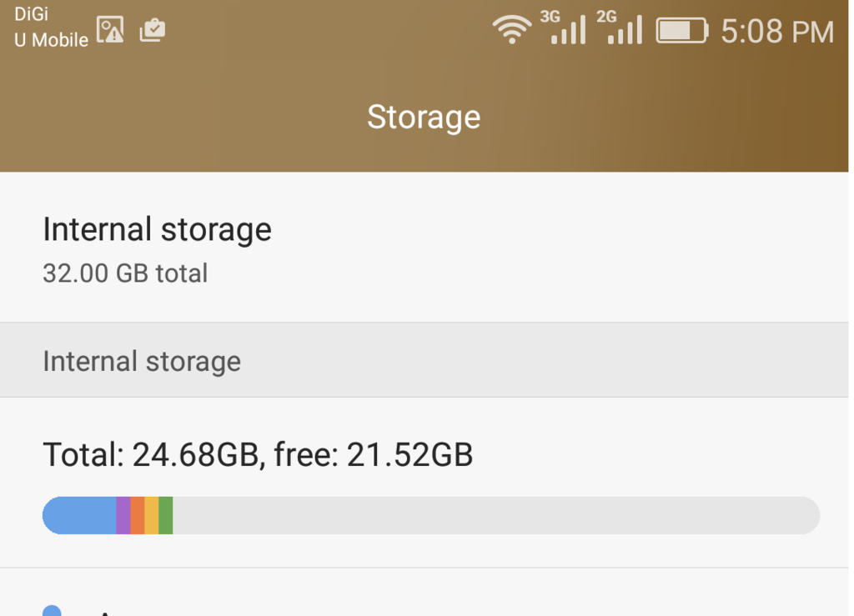Tap the blue legend dot below the storage bar
Viewport: 854px width, 616px height.
click(52, 611)
